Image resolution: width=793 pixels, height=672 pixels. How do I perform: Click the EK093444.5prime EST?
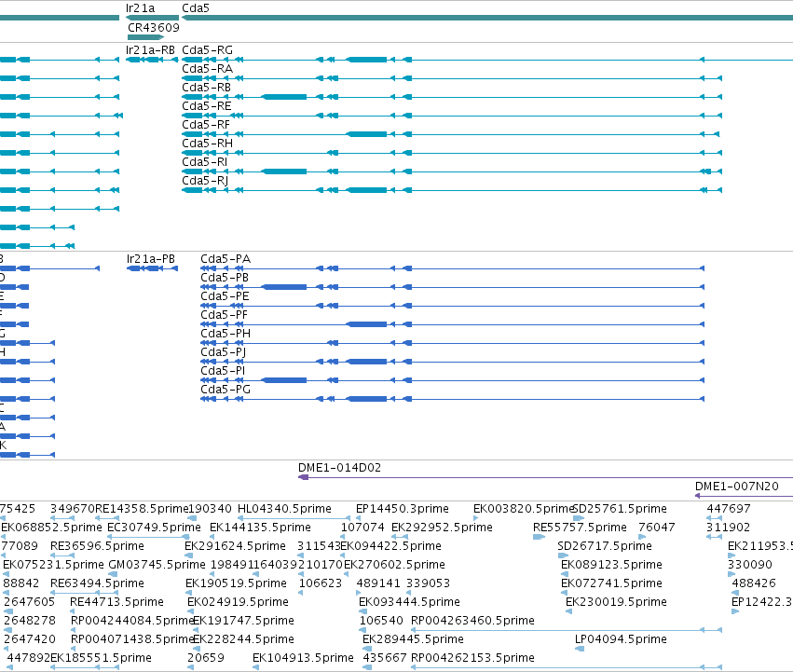[x=362, y=611]
